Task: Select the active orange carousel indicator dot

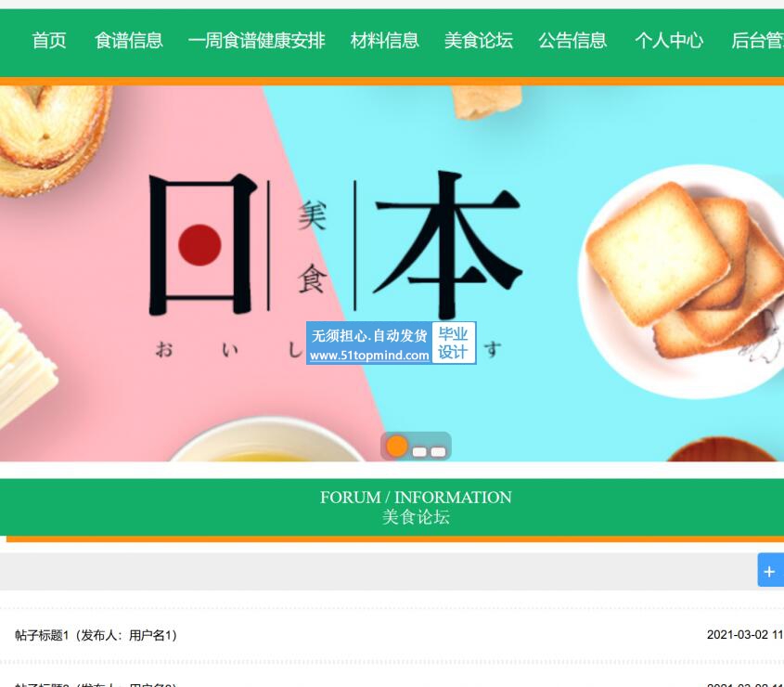Action: (x=397, y=447)
